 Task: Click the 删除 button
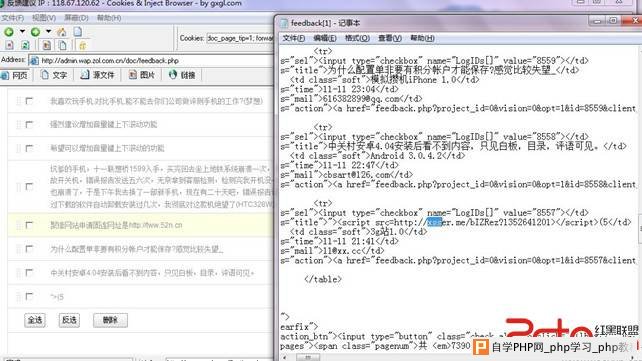(x=110, y=320)
